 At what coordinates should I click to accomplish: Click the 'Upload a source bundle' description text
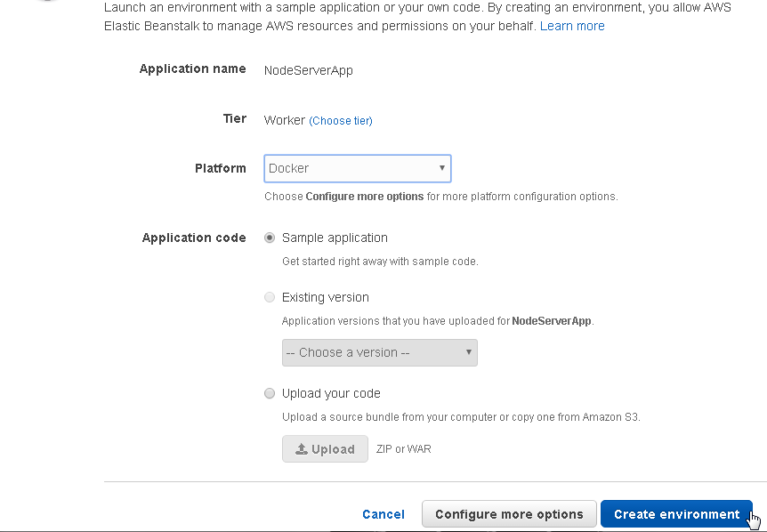point(461,417)
